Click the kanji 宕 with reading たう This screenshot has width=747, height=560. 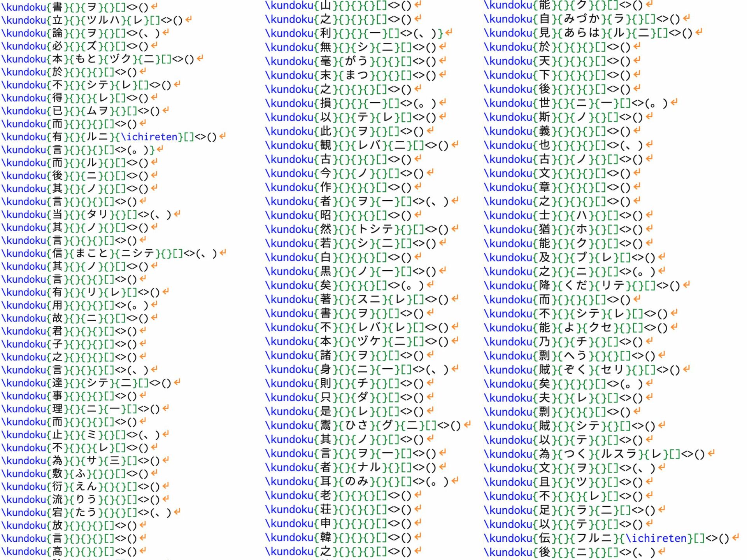coord(57,512)
